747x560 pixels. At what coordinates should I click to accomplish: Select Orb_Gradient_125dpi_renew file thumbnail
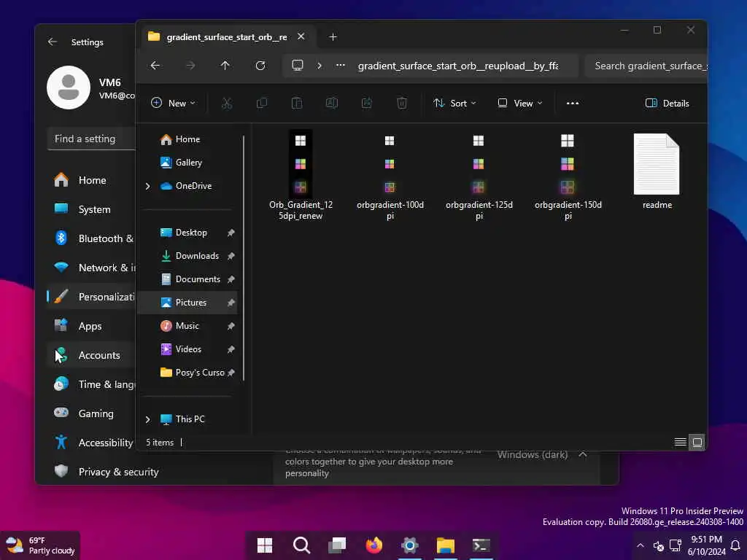[x=301, y=164]
